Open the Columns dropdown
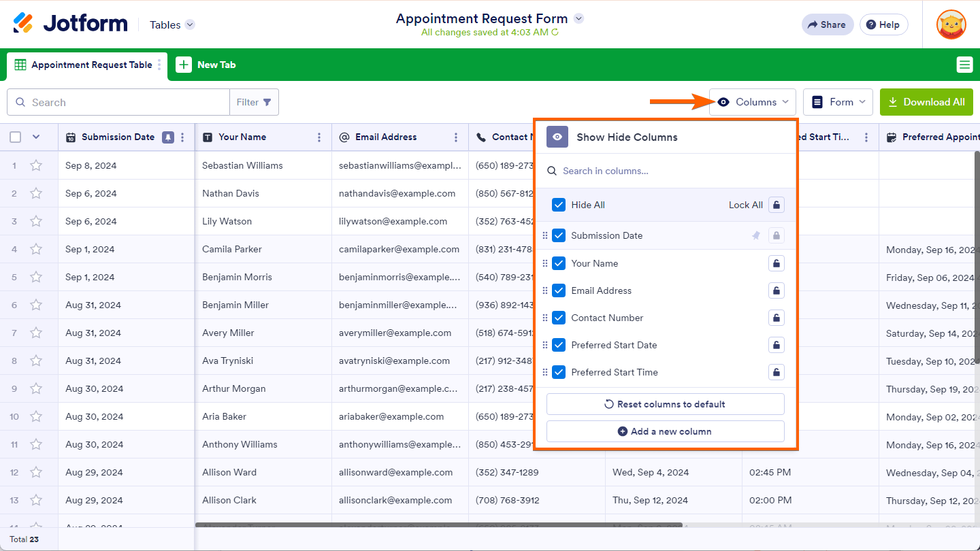This screenshot has width=980, height=551. tap(753, 102)
